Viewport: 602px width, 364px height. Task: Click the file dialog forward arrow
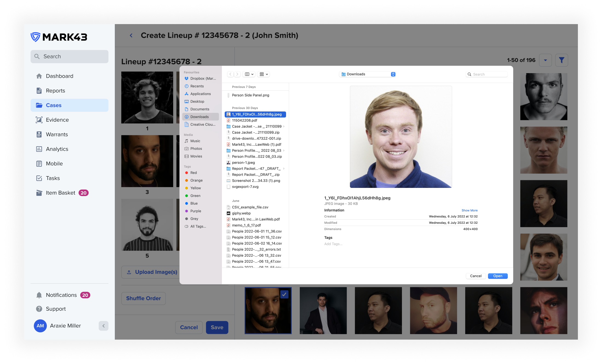[237, 74]
